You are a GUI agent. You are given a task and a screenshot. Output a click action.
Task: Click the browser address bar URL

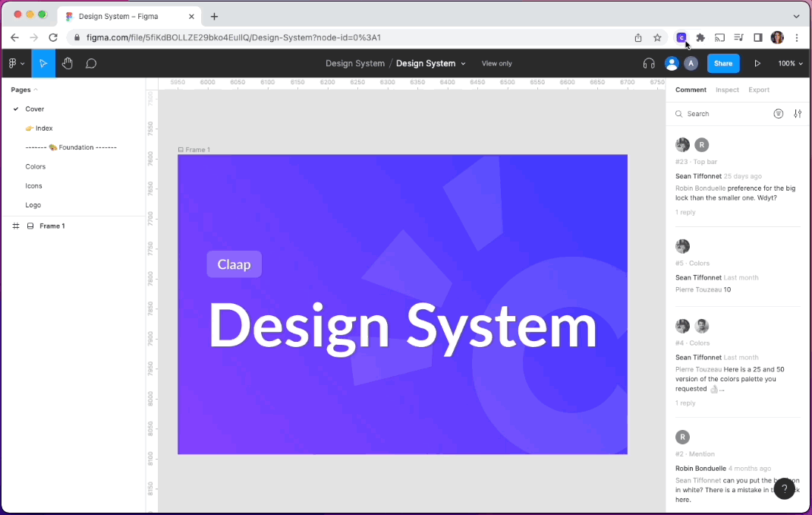(x=234, y=37)
